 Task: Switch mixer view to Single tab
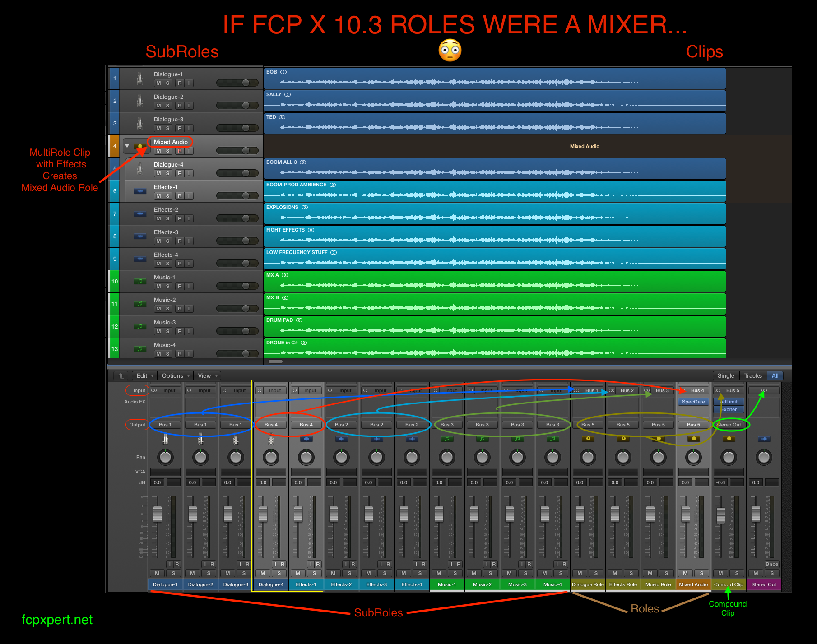point(725,375)
